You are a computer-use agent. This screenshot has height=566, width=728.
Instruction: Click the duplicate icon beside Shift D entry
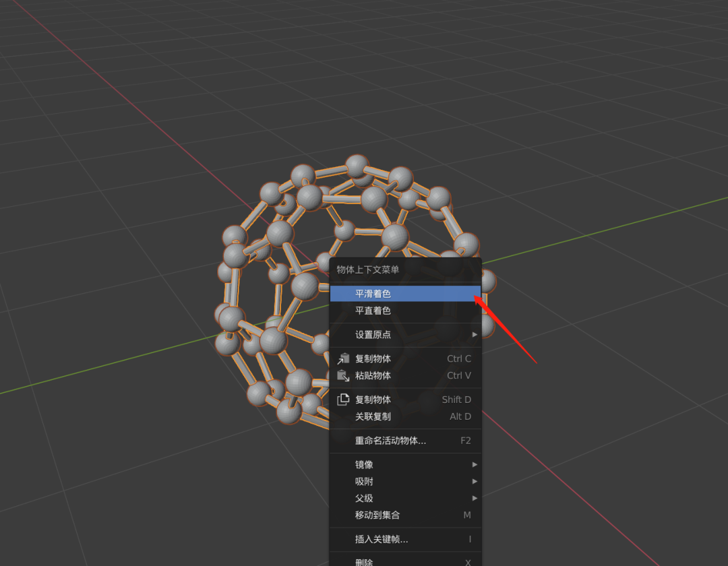pos(343,400)
